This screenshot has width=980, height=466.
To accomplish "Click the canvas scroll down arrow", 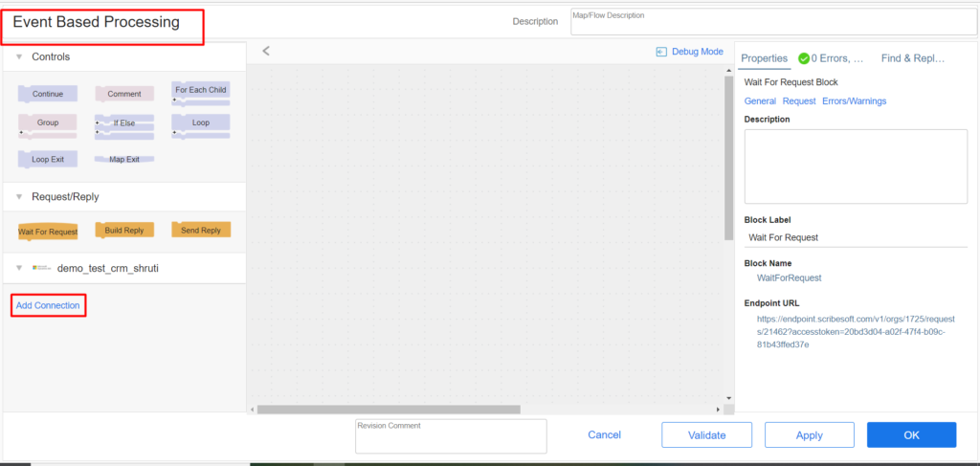I will 728,397.
